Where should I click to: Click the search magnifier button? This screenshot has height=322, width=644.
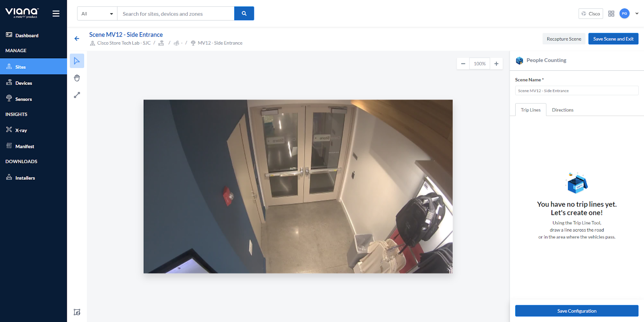pyautogui.click(x=244, y=14)
